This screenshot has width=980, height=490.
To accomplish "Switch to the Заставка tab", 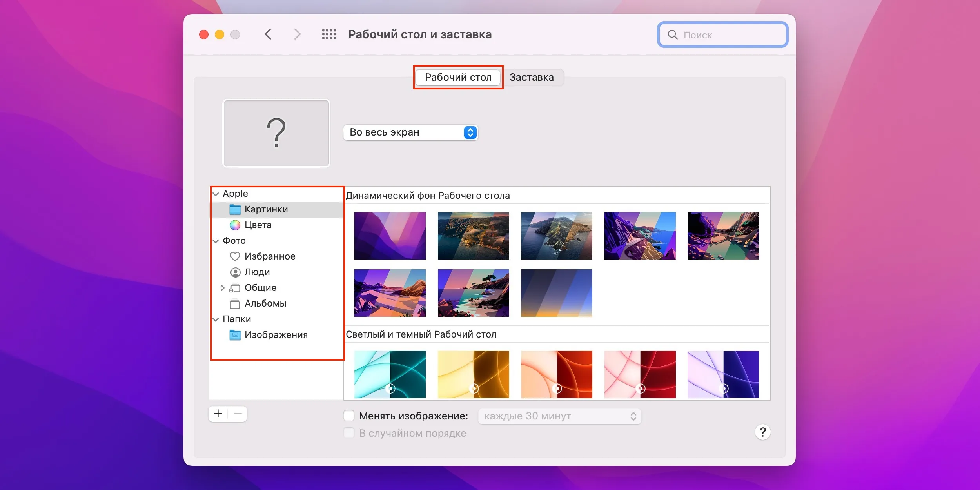I will [532, 77].
